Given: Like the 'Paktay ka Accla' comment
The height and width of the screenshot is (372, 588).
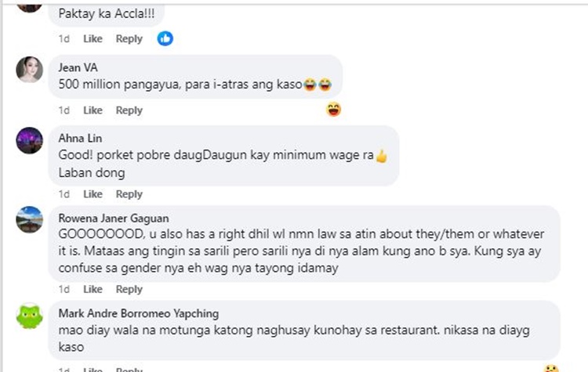Looking at the screenshot, I should pyautogui.click(x=93, y=39).
